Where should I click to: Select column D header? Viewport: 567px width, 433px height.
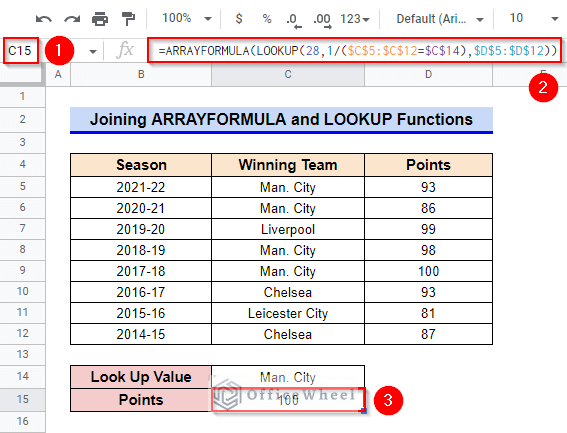coord(429,75)
